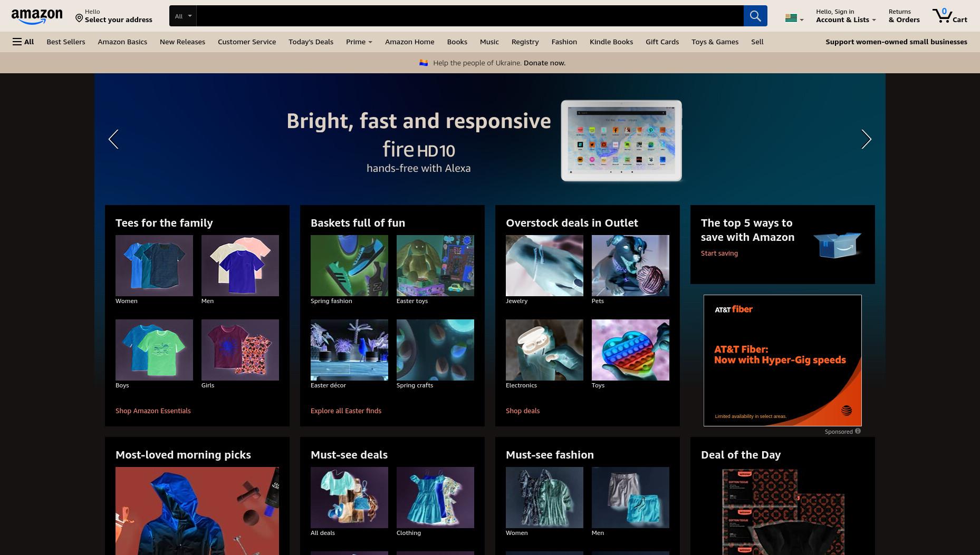Click Explore all Easter finds

tap(346, 411)
